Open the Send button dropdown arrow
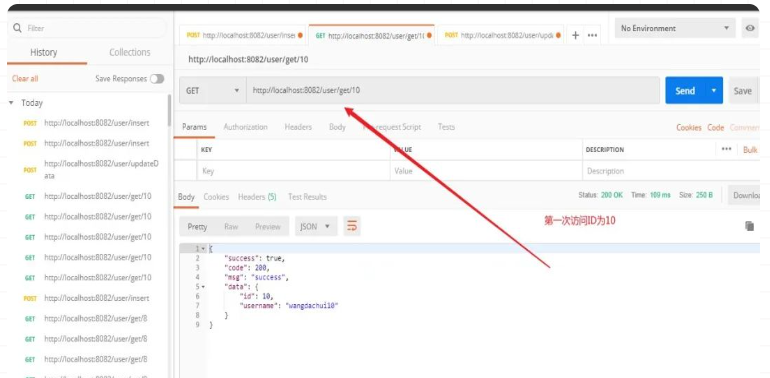Viewport: 770px width, 378px height. 714,90
